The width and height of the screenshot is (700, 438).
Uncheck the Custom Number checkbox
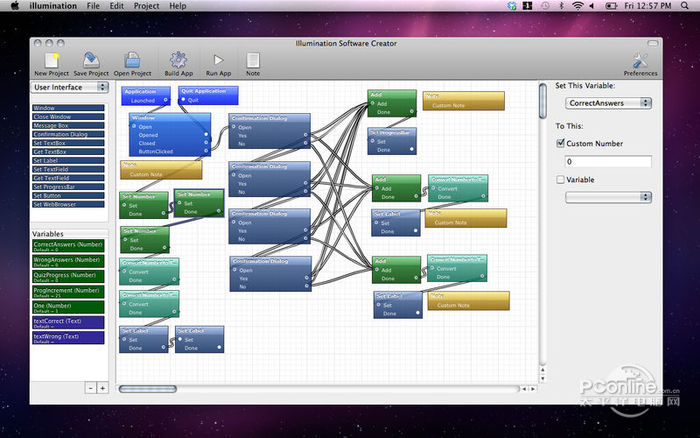[561, 143]
